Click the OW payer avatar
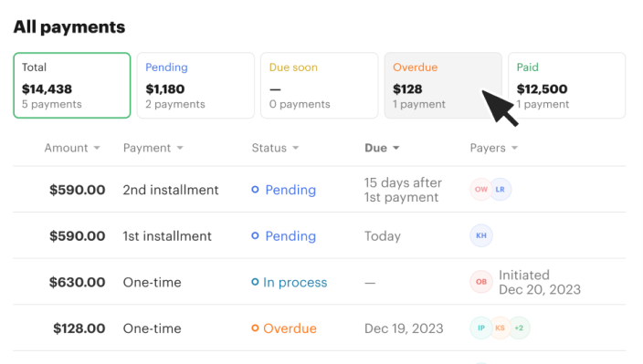Viewport: 643px width, 364px height. [x=481, y=189]
